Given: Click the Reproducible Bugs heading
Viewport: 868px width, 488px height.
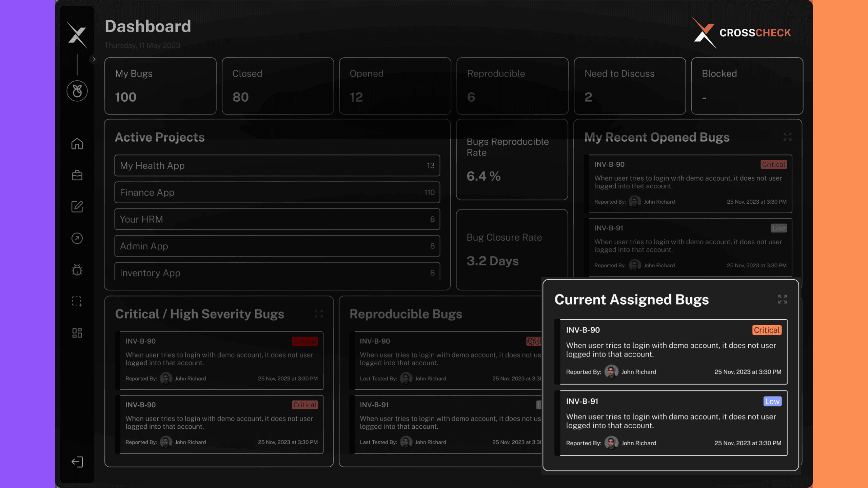Looking at the screenshot, I should click(406, 314).
